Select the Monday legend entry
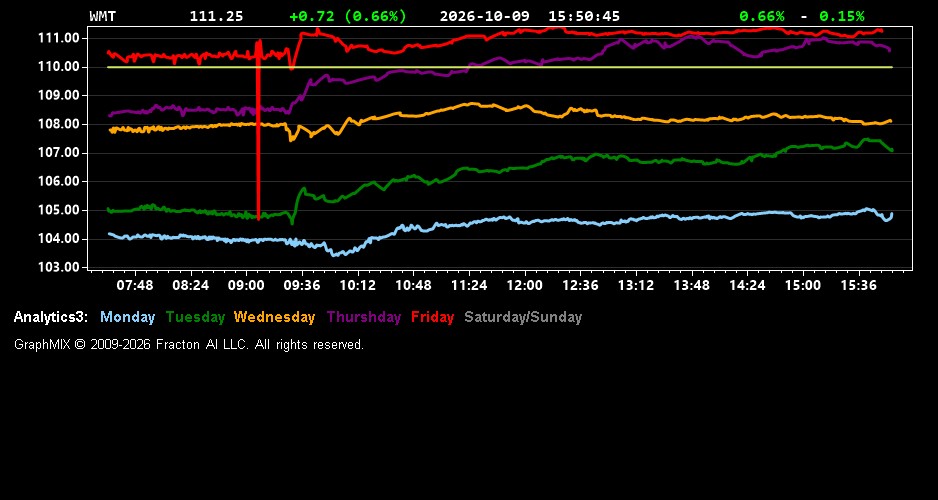 click(127, 318)
